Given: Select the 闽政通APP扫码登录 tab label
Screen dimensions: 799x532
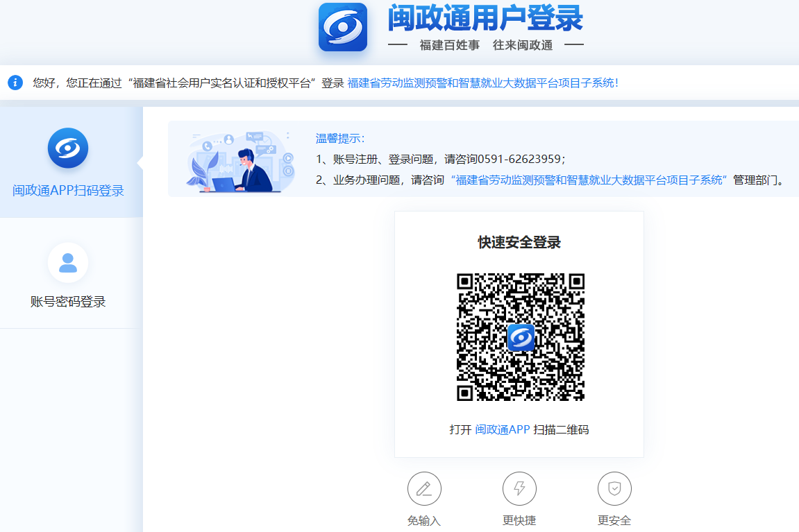Looking at the screenshot, I should 68,191.
